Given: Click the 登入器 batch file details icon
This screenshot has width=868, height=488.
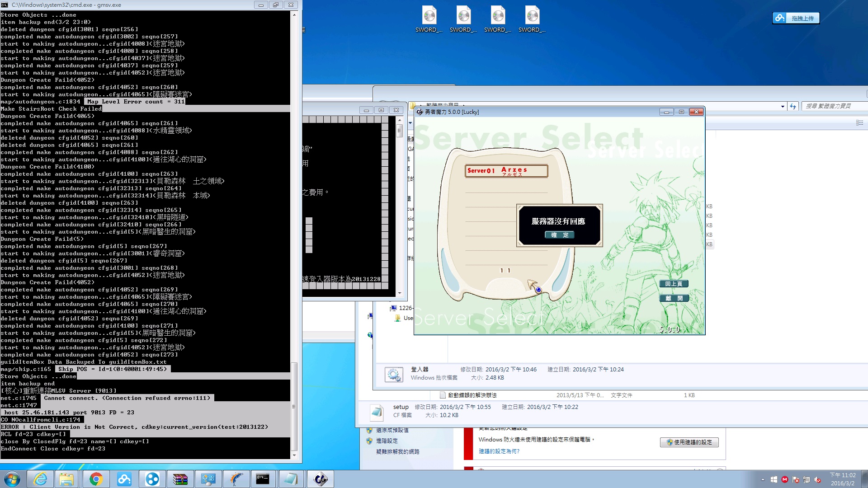Looking at the screenshot, I should click(394, 375).
